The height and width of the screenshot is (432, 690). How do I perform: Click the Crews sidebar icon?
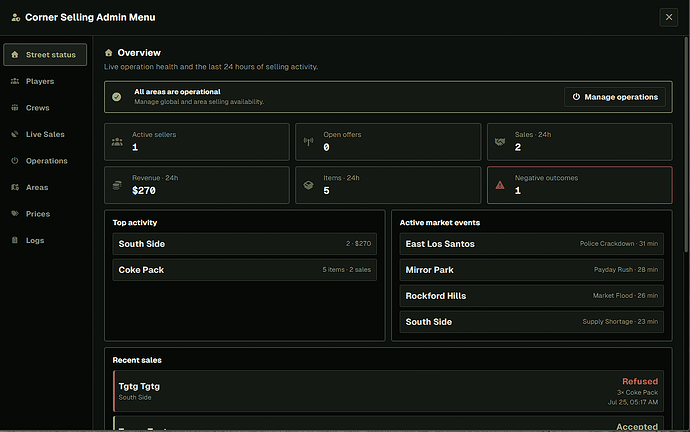pos(15,107)
